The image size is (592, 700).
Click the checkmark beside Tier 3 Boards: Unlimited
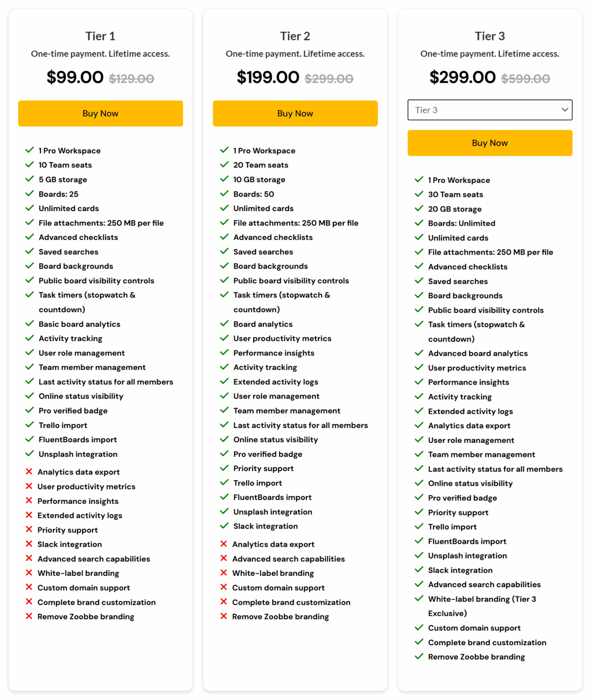click(419, 223)
